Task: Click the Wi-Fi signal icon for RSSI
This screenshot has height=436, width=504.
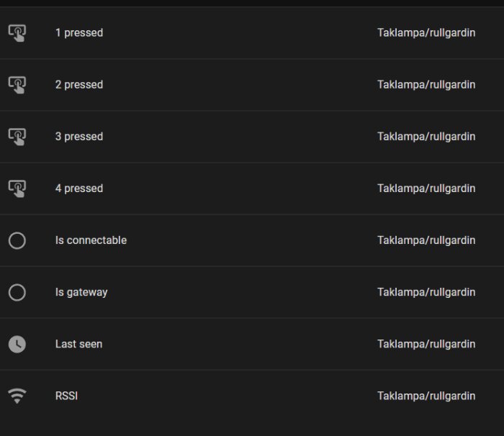Action: click(x=17, y=396)
